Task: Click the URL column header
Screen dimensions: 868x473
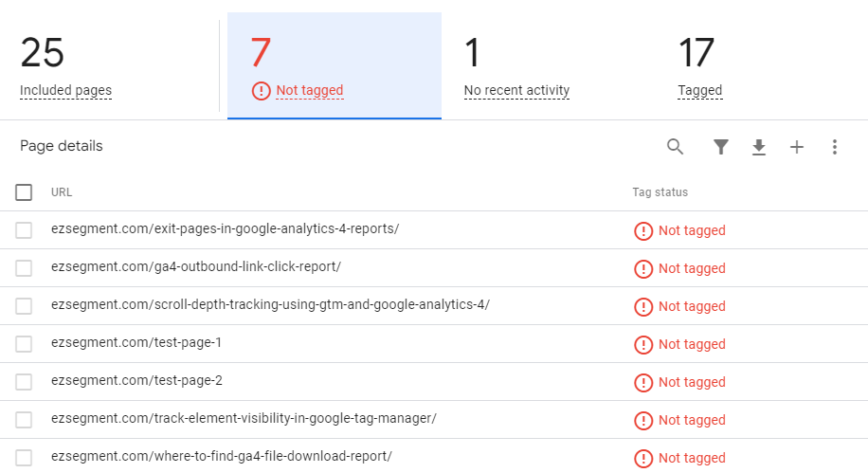Action: coord(62,192)
